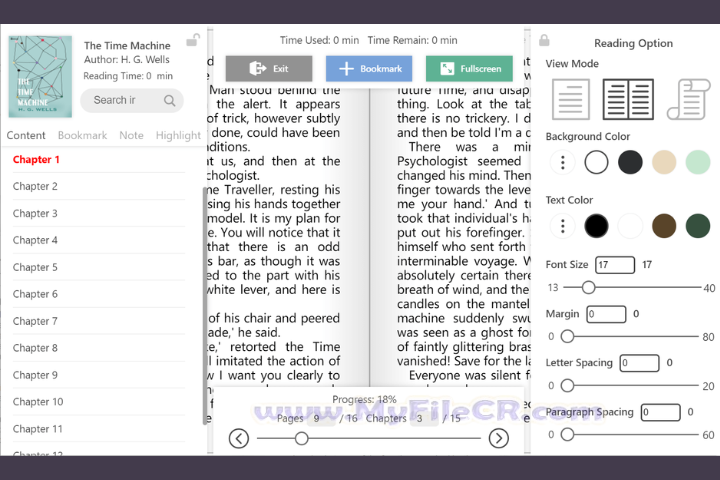Focus the Font Size input box
The width and height of the screenshot is (720, 480).
(615, 265)
